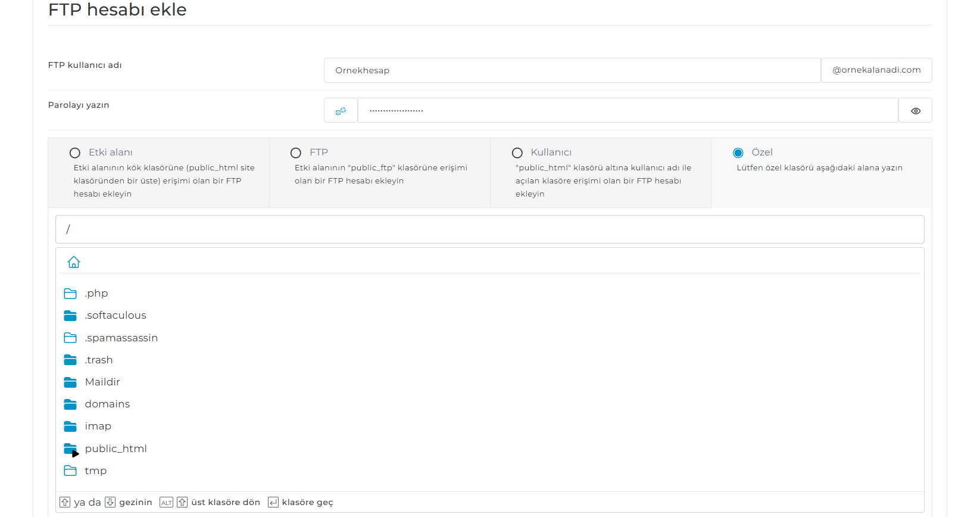The width and height of the screenshot is (980, 517).
Task: Select the FTP radio button
Action: click(296, 153)
